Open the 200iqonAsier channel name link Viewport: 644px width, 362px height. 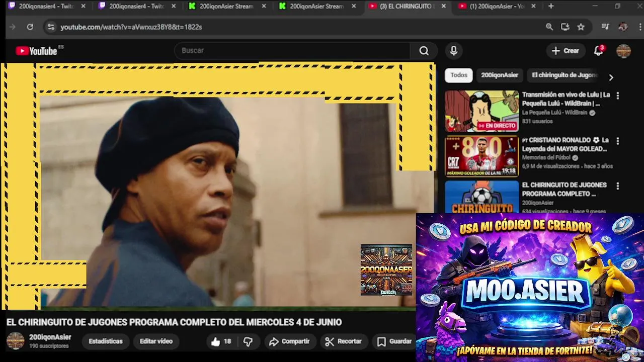tap(50, 337)
